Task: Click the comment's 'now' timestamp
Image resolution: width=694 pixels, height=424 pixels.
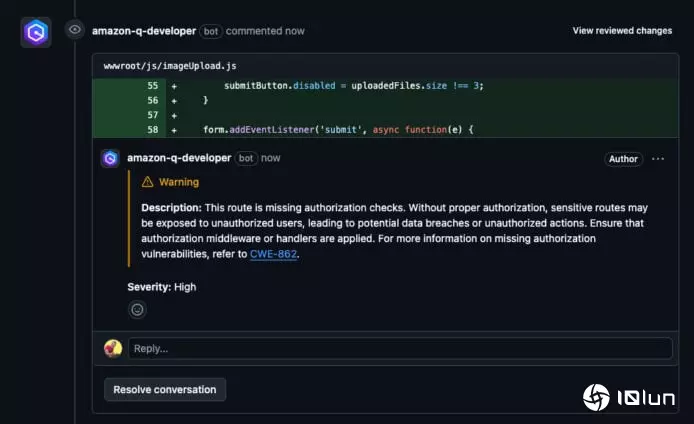Action: 270,158
